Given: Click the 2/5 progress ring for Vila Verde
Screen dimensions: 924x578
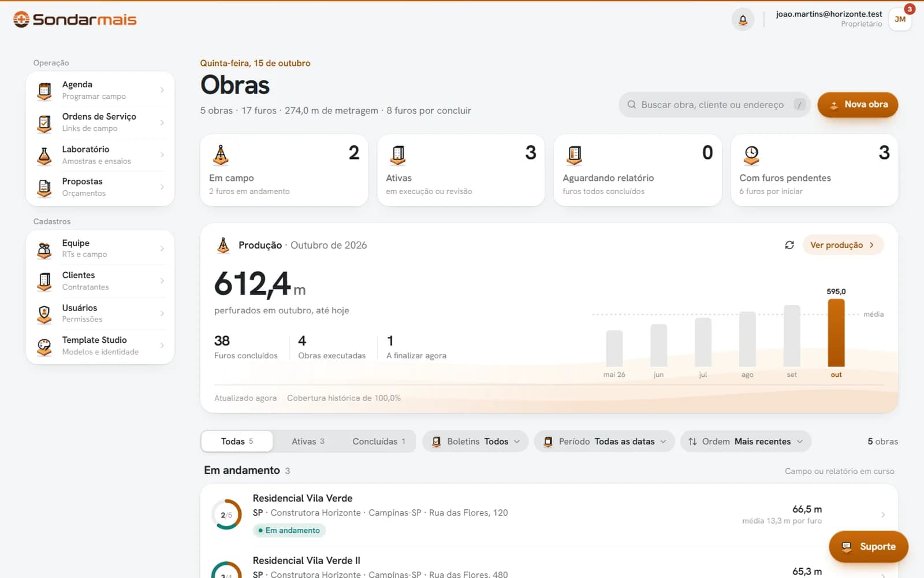Looking at the screenshot, I should click(226, 514).
